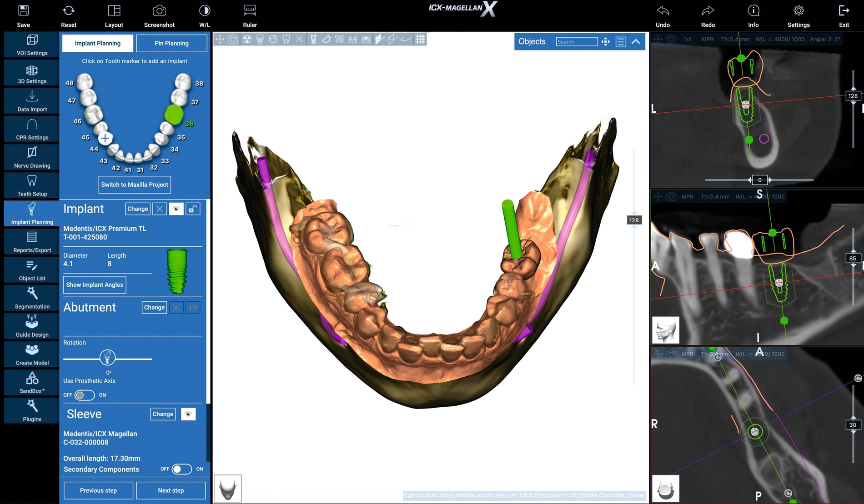Open CPR Settings
Viewport: 864px width, 504px height.
tap(32, 130)
